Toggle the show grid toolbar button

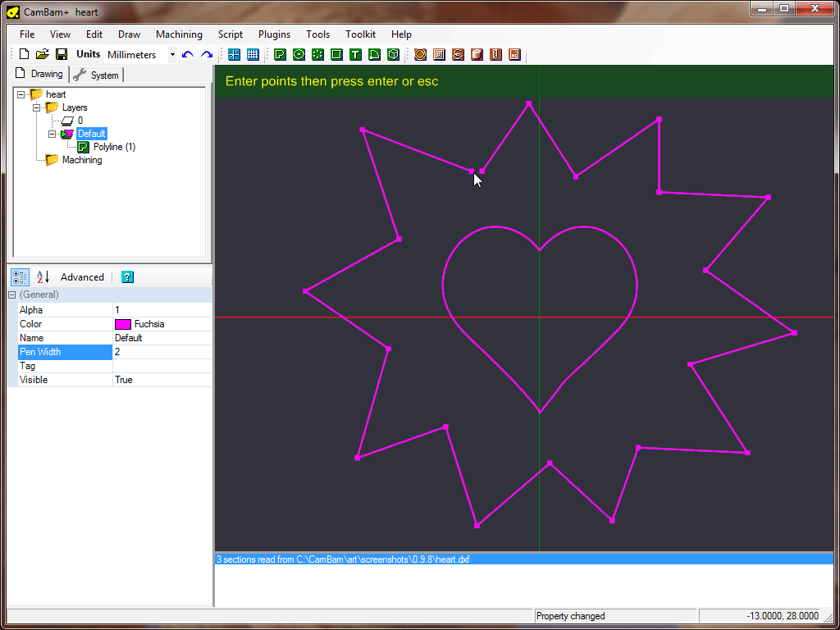tap(253, 55)
